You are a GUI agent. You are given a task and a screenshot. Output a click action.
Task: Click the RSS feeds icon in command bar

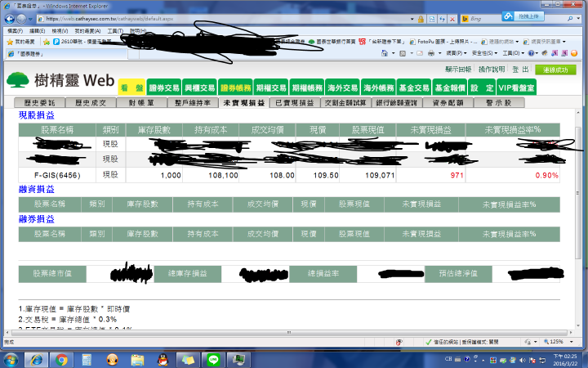click(403, 53)
